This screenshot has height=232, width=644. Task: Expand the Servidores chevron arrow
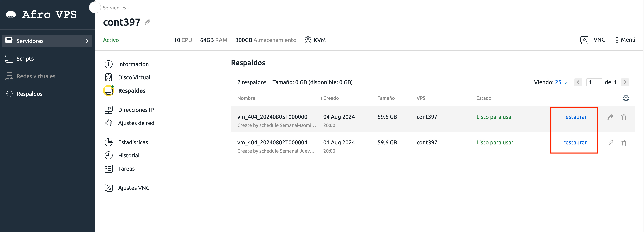pyautogui.click(x=87, y=41)
